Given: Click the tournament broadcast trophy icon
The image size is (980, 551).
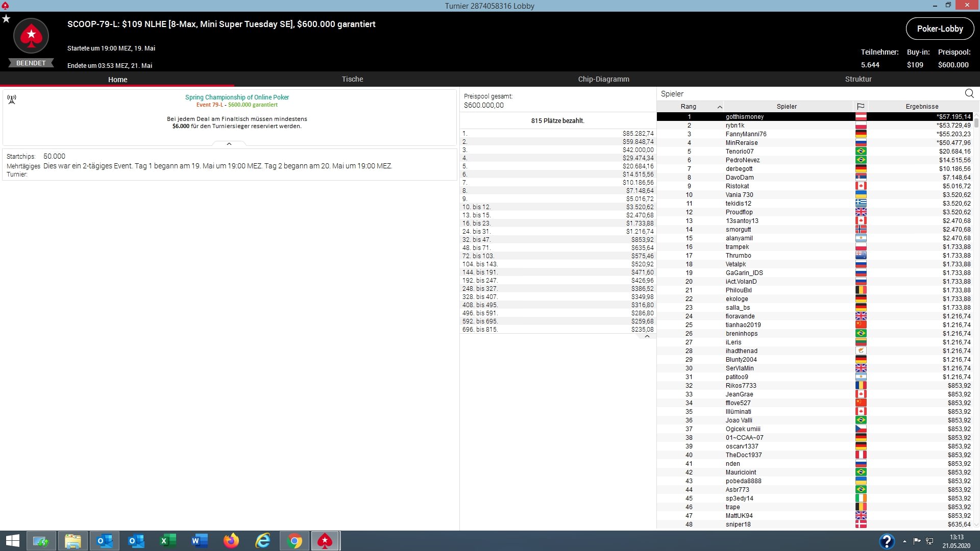Looking at the screenshot, I should tap(12, 99).
